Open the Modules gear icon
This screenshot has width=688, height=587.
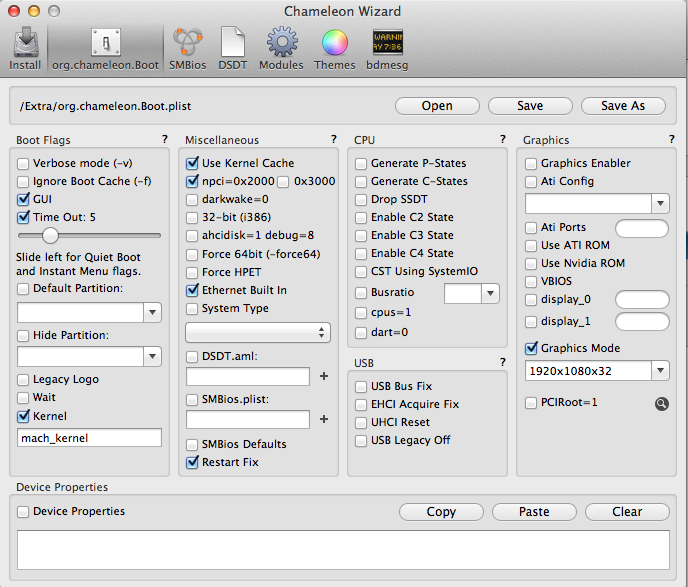(x=281, y=49)
